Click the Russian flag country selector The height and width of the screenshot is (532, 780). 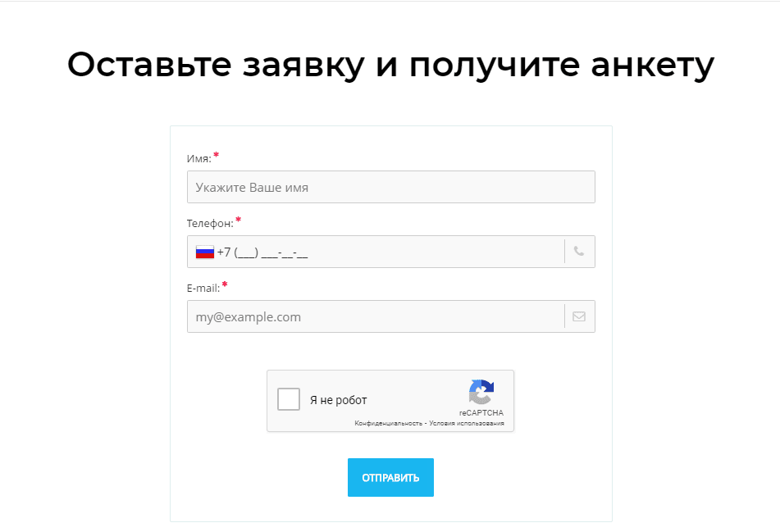pos(205,252)
